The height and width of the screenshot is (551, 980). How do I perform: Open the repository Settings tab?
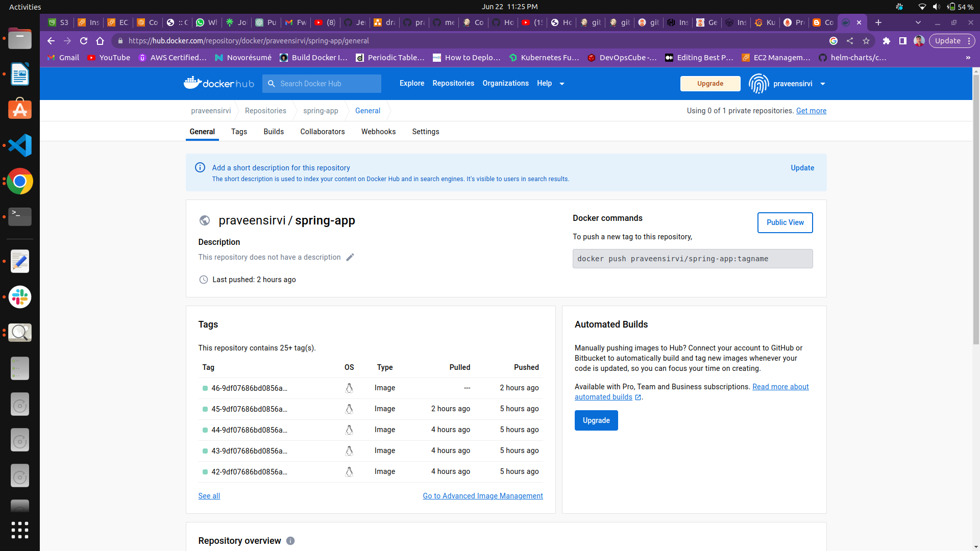(x=426, y=132)
